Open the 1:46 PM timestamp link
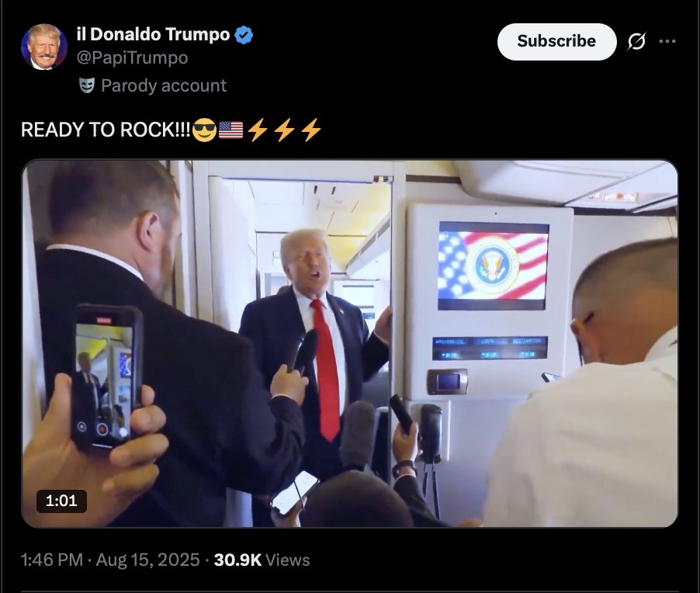The image size is (700, 593). [52, 560]
